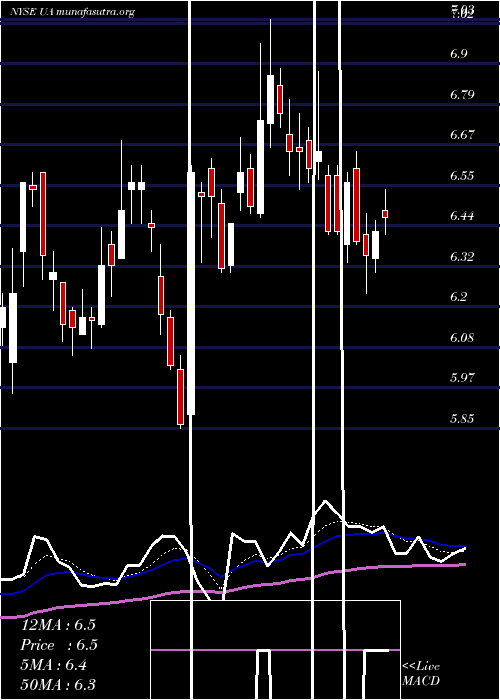The width and height of the screenshot is (500, 700).
Task: Click the lowest red candlestick near 5.85
Action: click(x=180, y=396)
